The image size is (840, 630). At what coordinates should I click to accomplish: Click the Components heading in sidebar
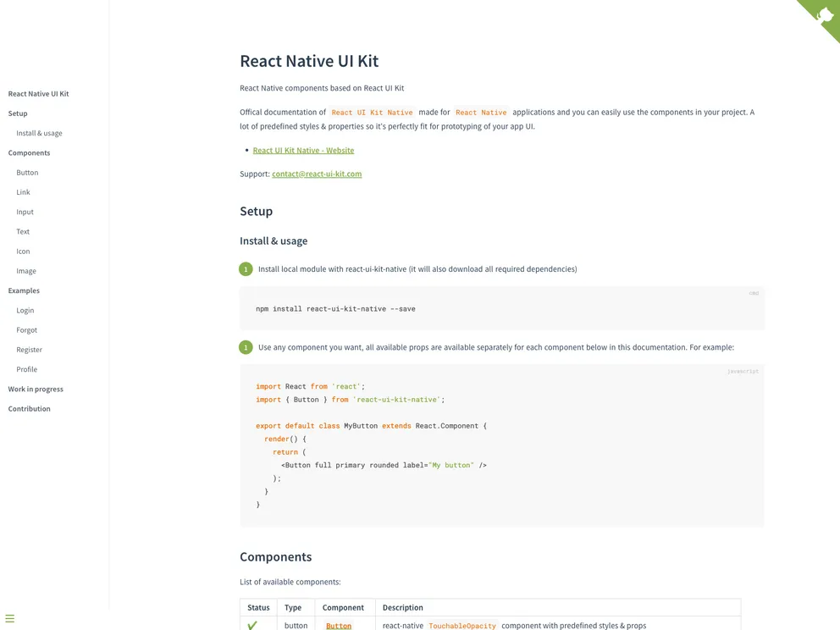[x=29, y=153]
